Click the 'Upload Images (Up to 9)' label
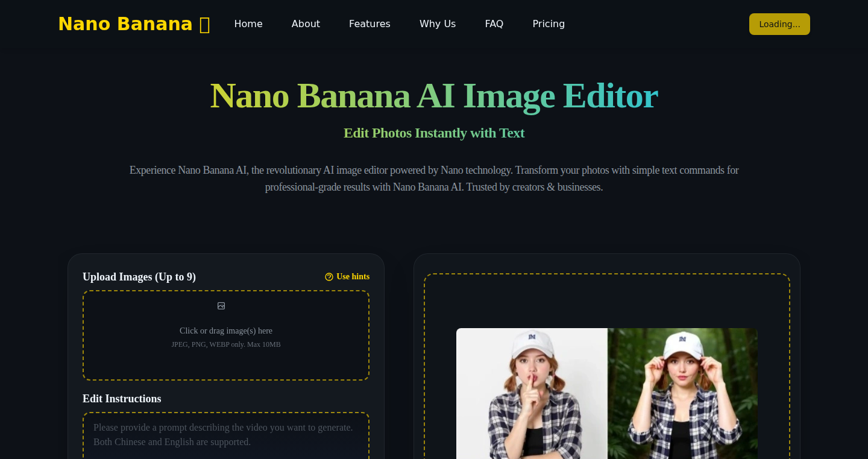The width and height of the screenshot is (868, 459). point(139,277)
